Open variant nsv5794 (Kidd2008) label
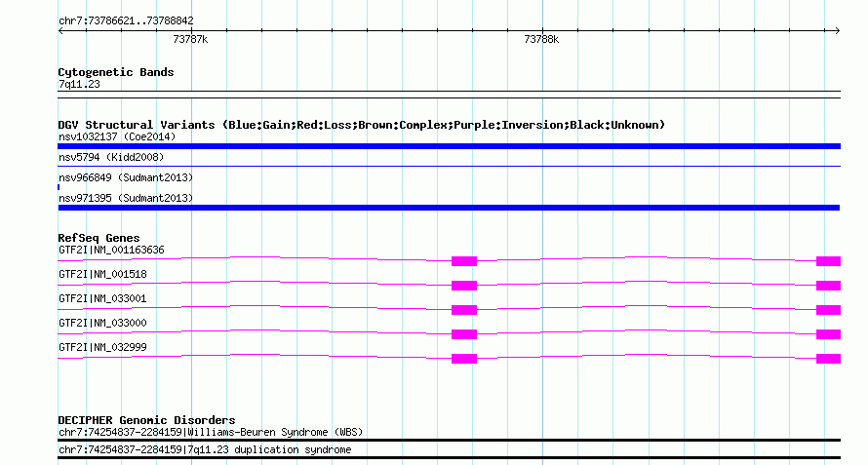The height and width of the screenshot is (465, 868). point(111,157)
